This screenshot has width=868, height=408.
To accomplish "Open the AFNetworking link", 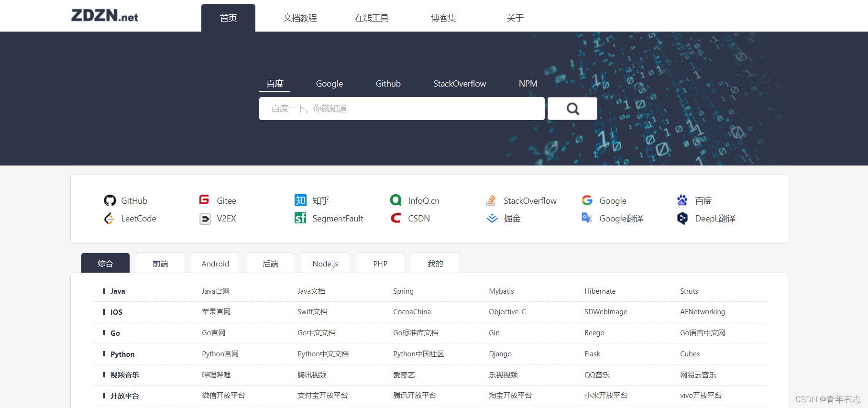I will pos(703,311).
